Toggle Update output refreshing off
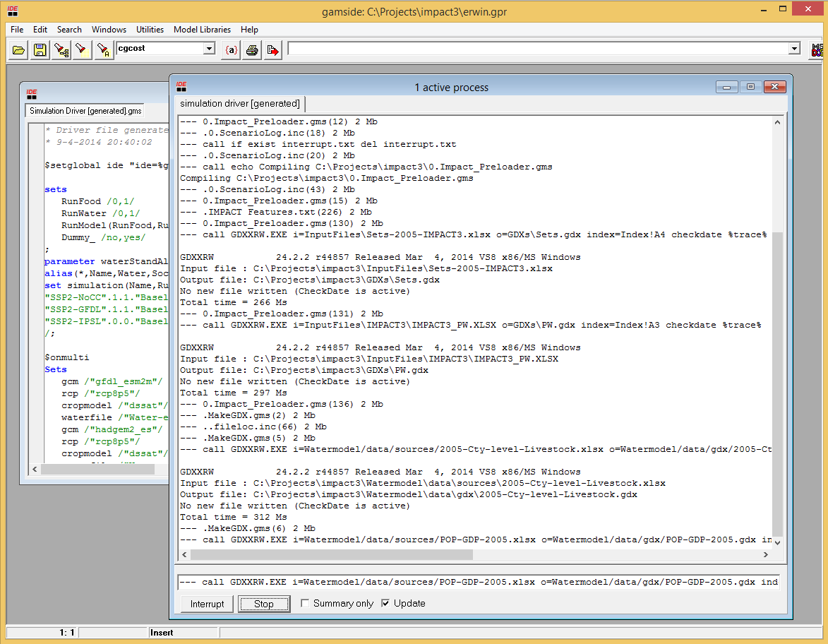 click(x=385, y=603)
